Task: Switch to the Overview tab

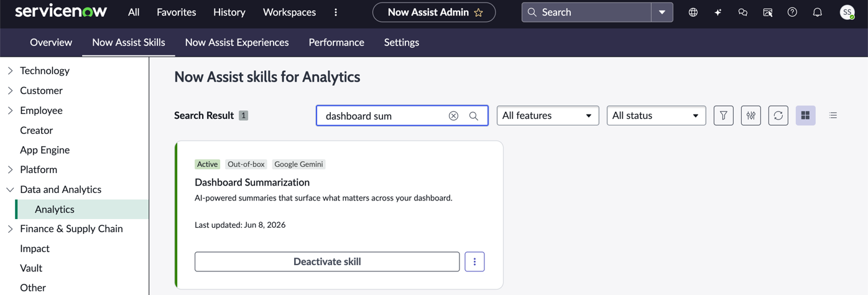Action: [x=51, y=42]
